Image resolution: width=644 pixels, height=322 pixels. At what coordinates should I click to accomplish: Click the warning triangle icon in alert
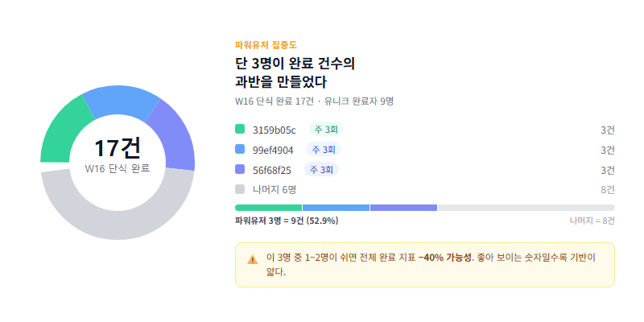[x=252, y=258]
